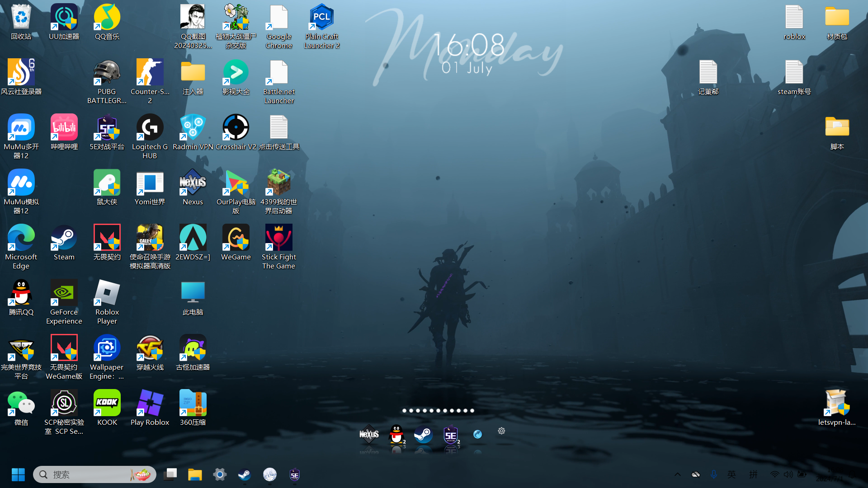Screen dimensions: 868x488
Task: Select the PUBG BATTLEGROUNDS shortcut
Action: point(107,82)
